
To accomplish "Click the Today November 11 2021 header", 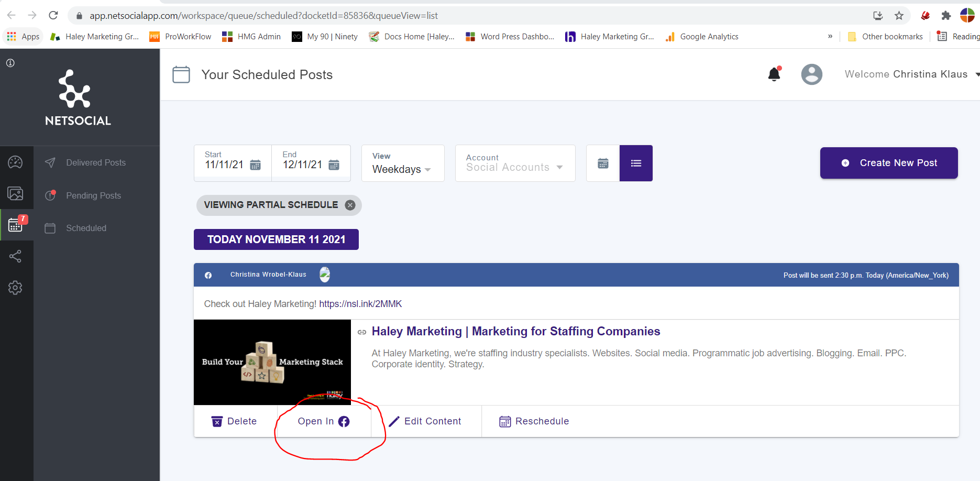I will coord(276,239).
